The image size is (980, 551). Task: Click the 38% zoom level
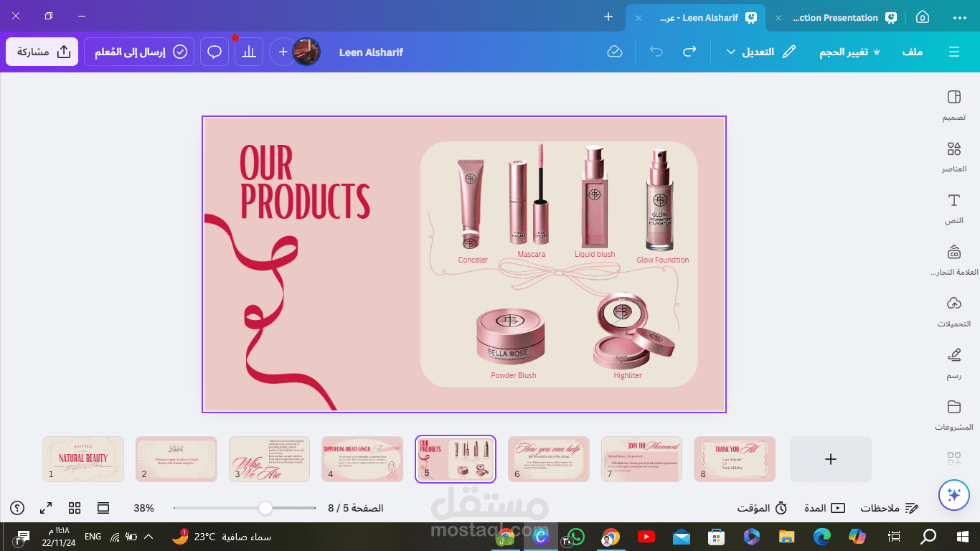click(143, 508)
